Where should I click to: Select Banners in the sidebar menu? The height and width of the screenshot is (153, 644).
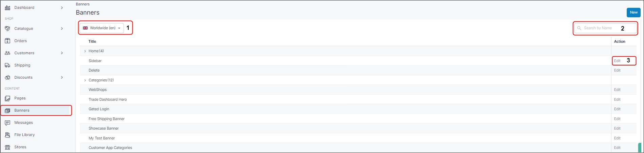22,110
